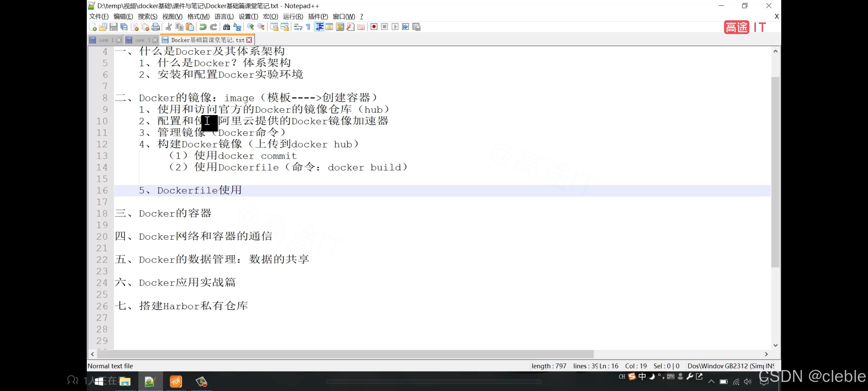Open the 格式(M) menu

click(198, 17)
